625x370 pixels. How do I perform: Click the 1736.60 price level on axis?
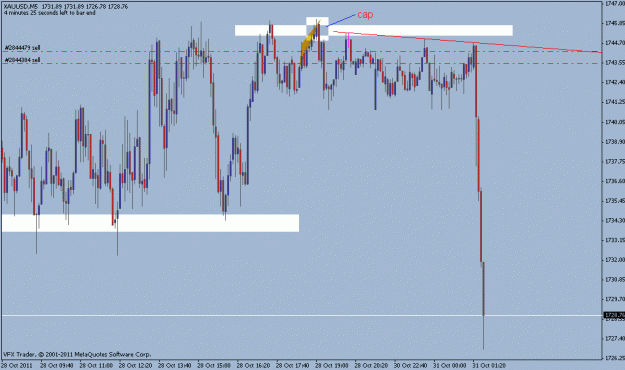click(x=614, y=181)
